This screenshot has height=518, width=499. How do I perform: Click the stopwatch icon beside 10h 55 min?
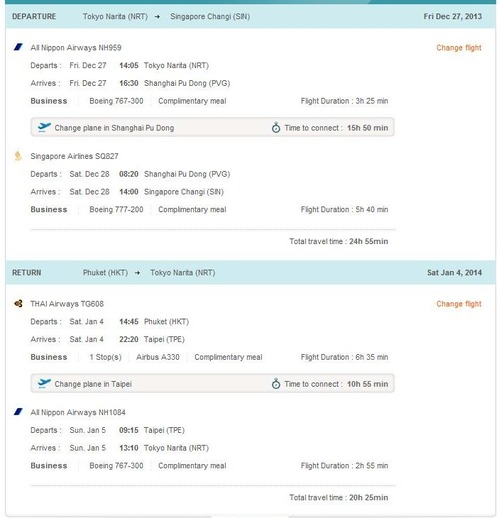click(276, 384)
